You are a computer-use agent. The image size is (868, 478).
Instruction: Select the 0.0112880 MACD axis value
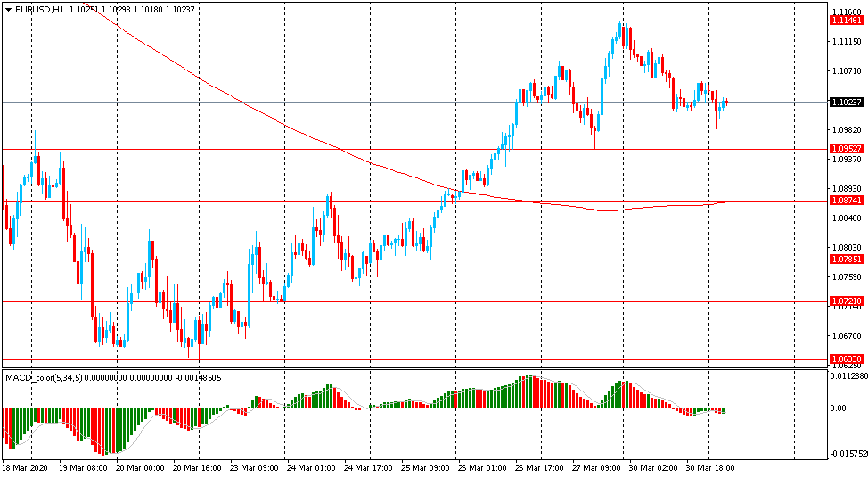(x=849, y=376)
